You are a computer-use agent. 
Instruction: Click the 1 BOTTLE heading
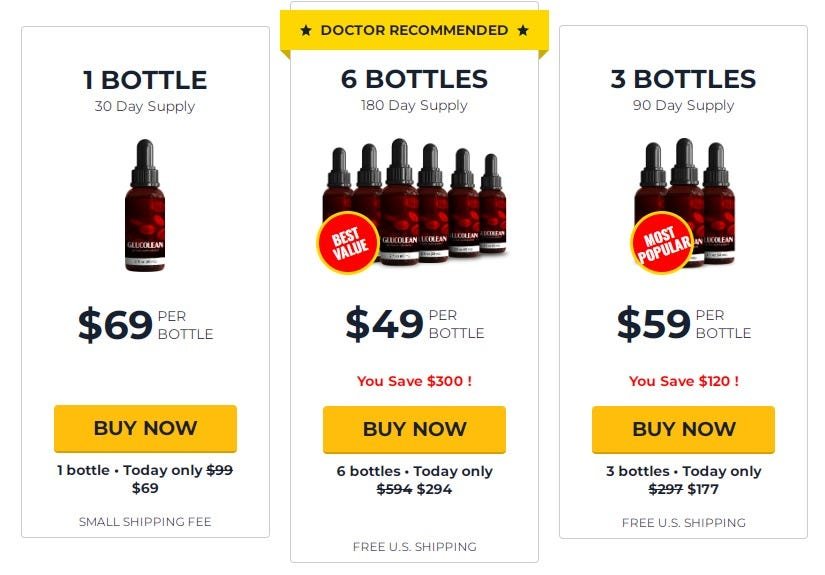tap(145, 80)
